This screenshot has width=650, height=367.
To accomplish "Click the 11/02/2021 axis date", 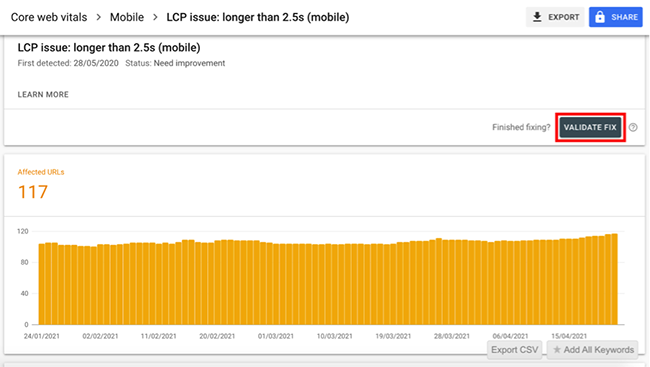I will 158,336.
